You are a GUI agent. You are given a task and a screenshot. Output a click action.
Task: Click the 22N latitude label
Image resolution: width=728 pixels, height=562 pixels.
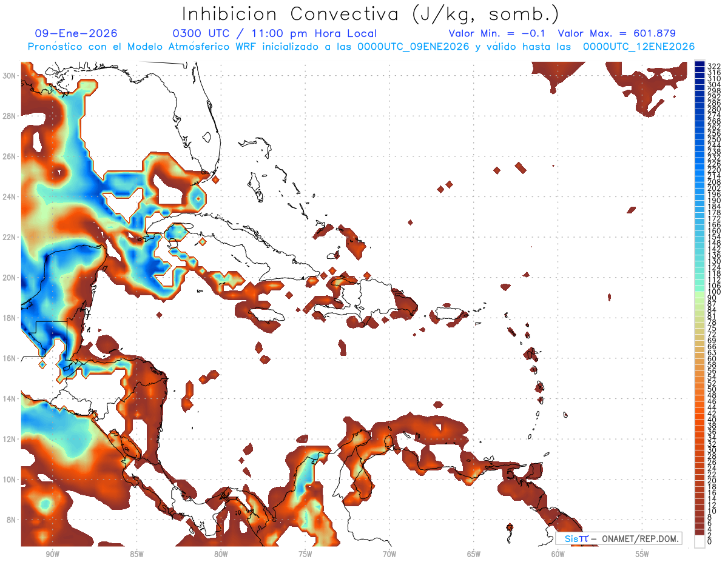[x=10, y=237]
